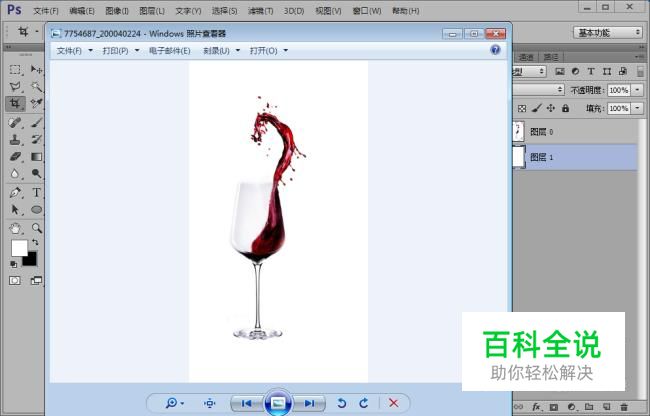Click the 不透明度 100% value field
650x416 pixels.
(619, 90)
